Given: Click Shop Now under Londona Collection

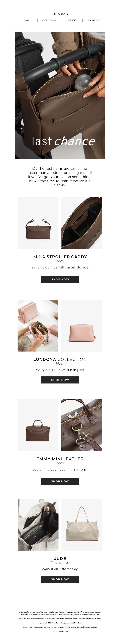Looking at the screenshot, I should [60, 380].
